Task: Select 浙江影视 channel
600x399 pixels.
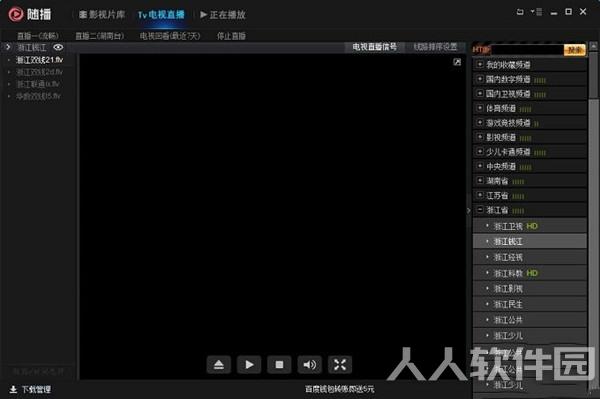Action: coord(530,289)
